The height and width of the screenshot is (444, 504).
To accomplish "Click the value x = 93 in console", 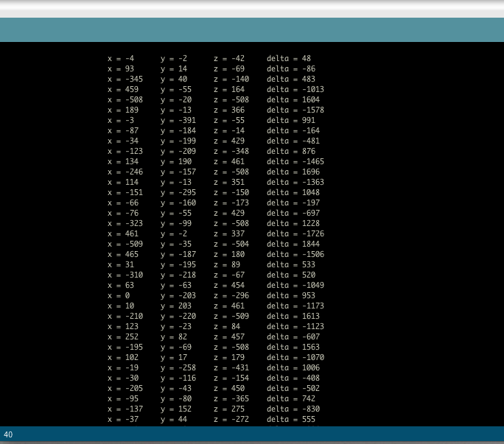I will click(x=120, y=68).
